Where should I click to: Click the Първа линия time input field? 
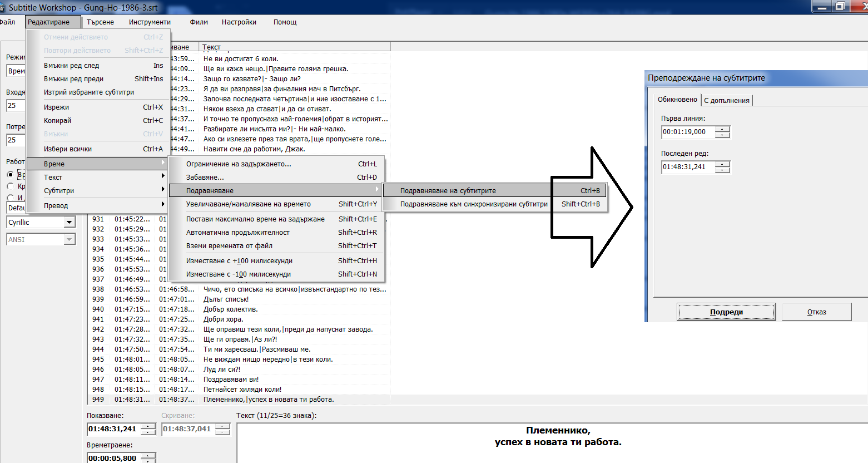687,132
